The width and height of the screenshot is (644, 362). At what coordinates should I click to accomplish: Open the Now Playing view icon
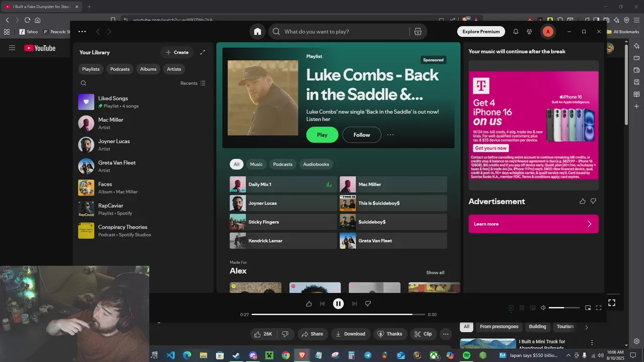tap(511, 308)
